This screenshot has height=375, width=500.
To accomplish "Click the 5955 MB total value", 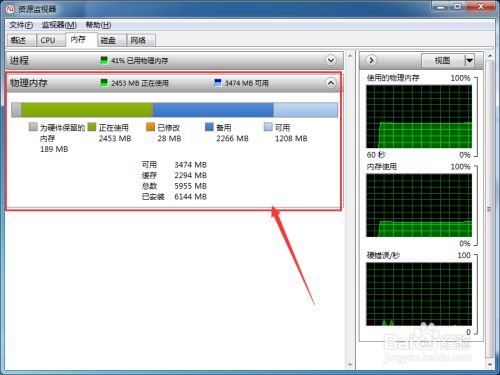I will pos(191,186).
